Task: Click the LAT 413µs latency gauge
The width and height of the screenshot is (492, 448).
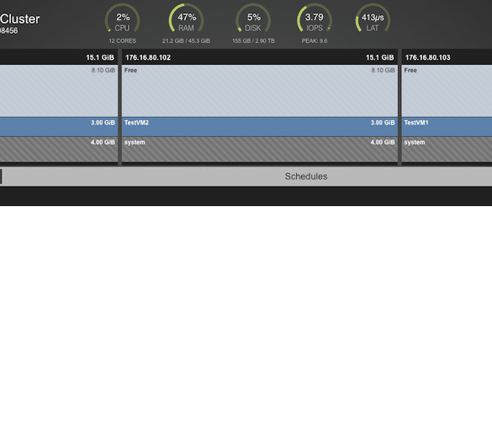Action: (x=373, y=18)
